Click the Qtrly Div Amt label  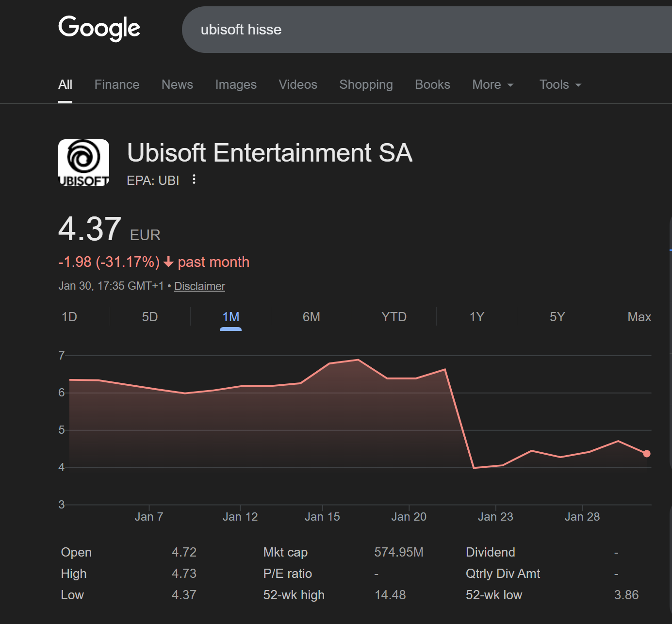click(x=503, y=574)
